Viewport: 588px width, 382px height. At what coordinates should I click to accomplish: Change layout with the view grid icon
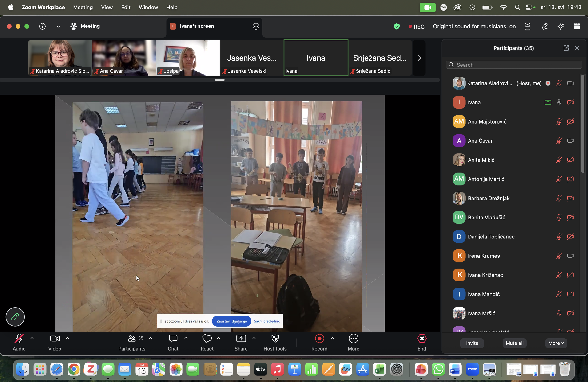point(577,26)
